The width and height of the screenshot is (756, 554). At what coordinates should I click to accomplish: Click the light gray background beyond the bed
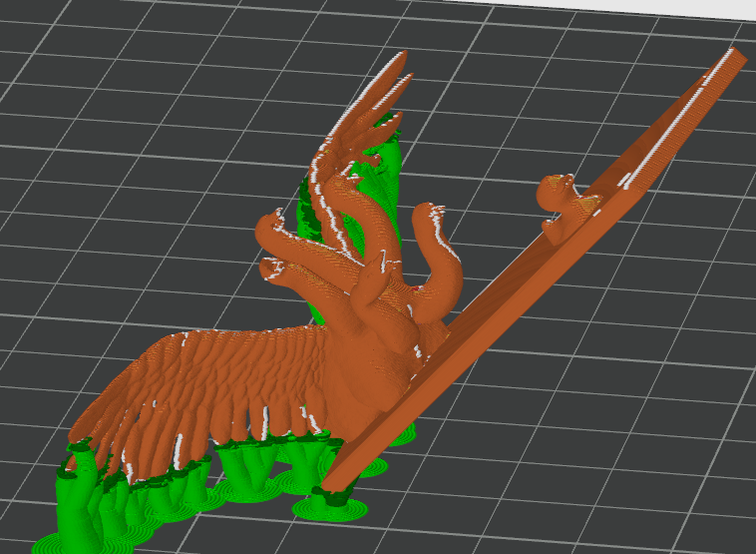click(x=698, y=8)
